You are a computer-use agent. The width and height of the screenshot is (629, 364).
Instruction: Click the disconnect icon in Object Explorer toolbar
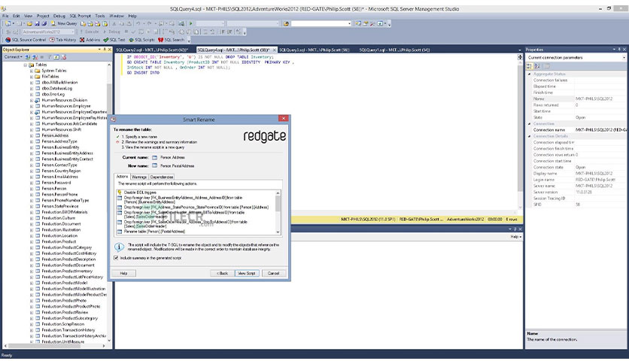[x=35, y=57]
